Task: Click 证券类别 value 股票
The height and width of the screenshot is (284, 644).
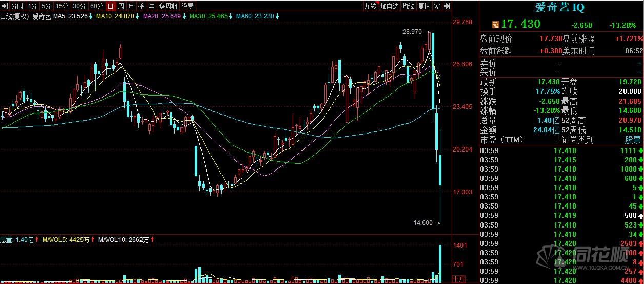Action: tap(633, 140)
